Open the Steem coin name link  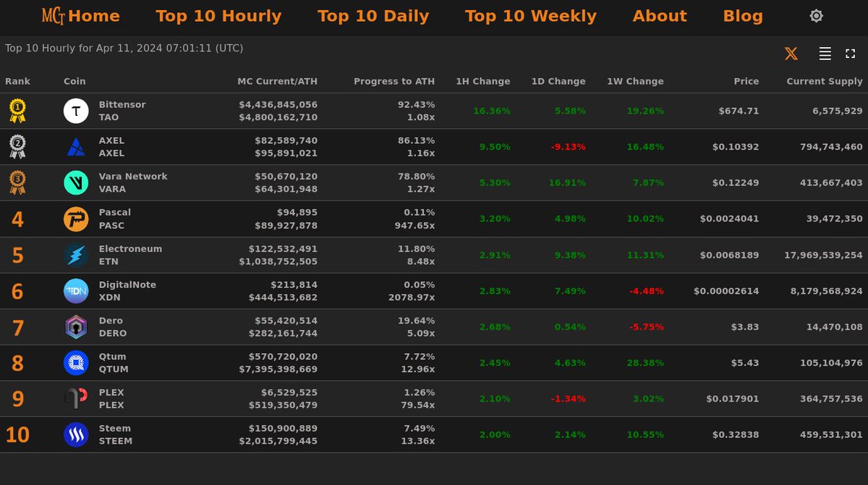coord(115,428)
